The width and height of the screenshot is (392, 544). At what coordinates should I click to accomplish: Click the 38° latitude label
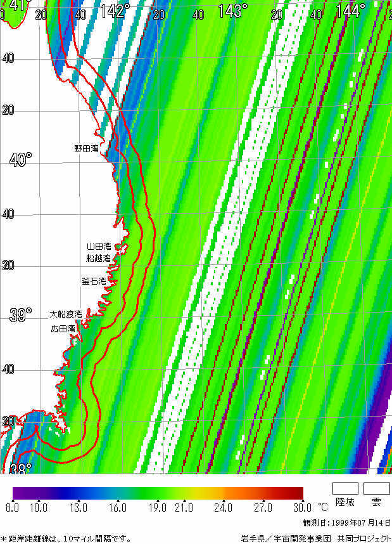click(20, 469)
